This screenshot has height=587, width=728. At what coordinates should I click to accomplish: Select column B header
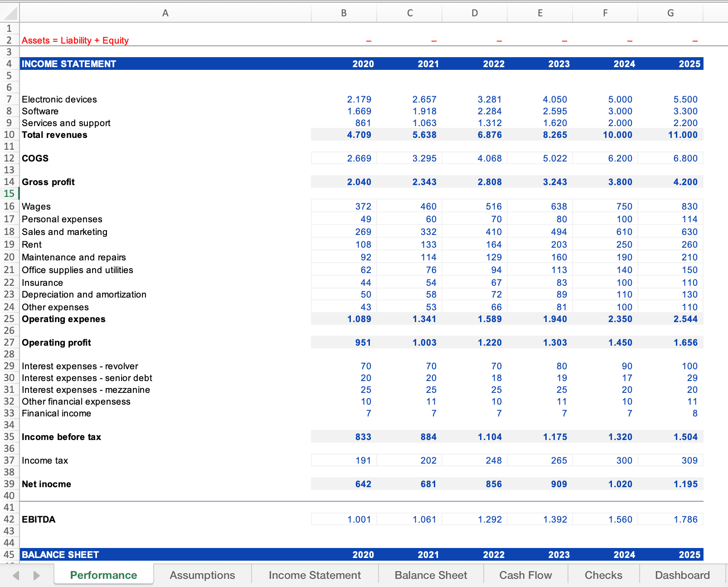344,13
